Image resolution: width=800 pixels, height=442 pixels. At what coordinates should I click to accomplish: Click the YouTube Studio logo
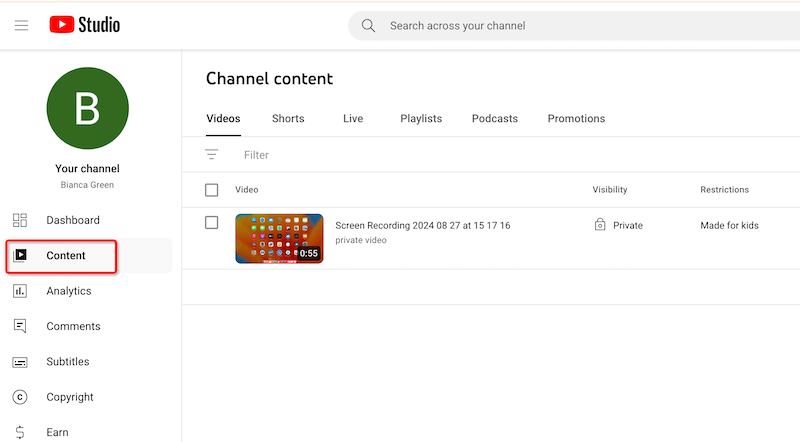click(85, 25)
